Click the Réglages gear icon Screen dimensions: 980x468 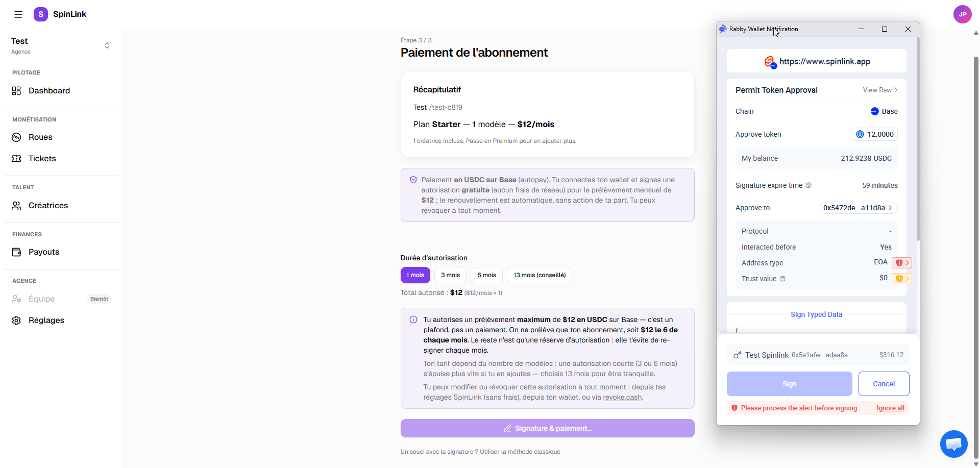tap(16, 321)
